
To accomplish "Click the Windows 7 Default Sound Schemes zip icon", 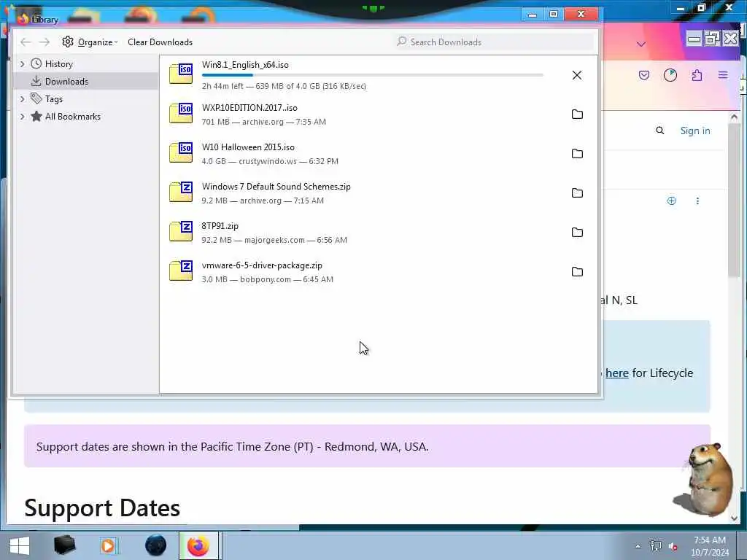I will pyautogui.click(x=181, y=192).
